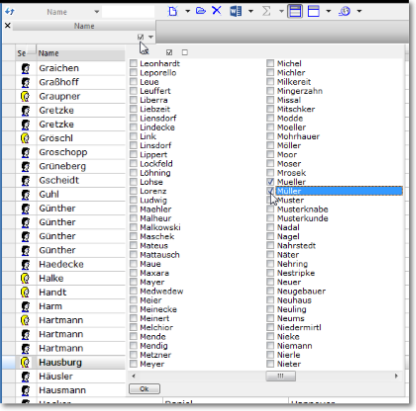The width and height of the screenshot is (416, 411).
Task: Expand the filter dropdown arrow under Name
Action: tap(151, 37)
